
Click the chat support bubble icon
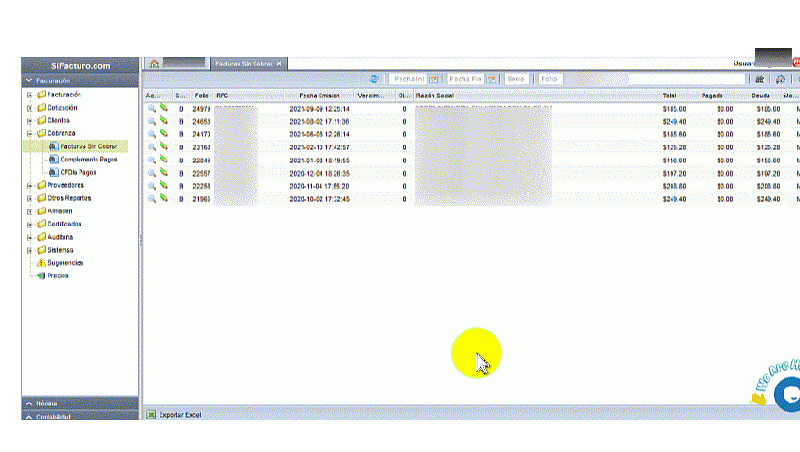coord(787,395)
